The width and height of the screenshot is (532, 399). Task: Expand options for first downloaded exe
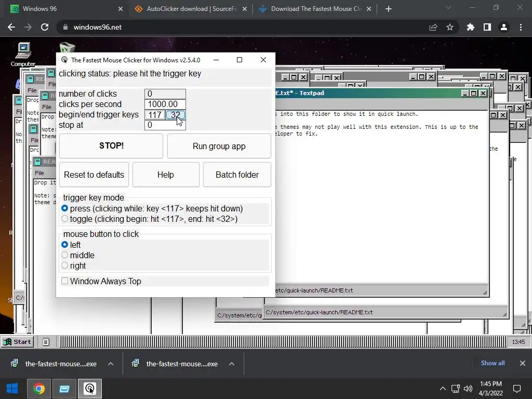tap(111, 364)
